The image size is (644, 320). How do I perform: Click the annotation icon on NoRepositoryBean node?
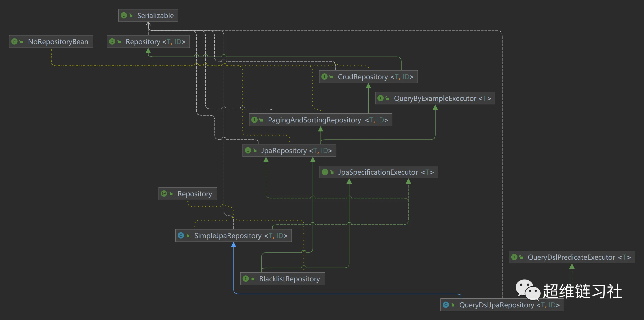point(14,41)
